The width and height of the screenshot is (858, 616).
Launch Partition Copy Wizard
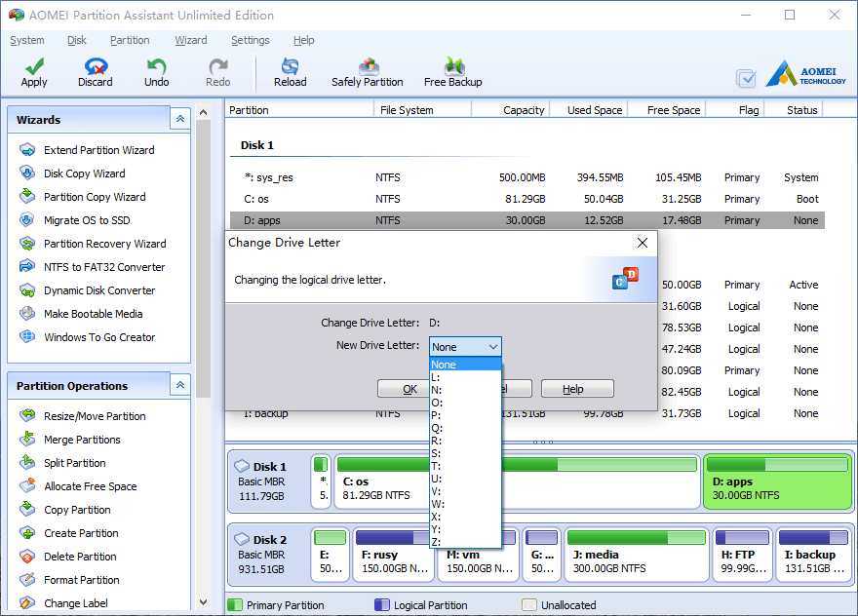(95, 197)
